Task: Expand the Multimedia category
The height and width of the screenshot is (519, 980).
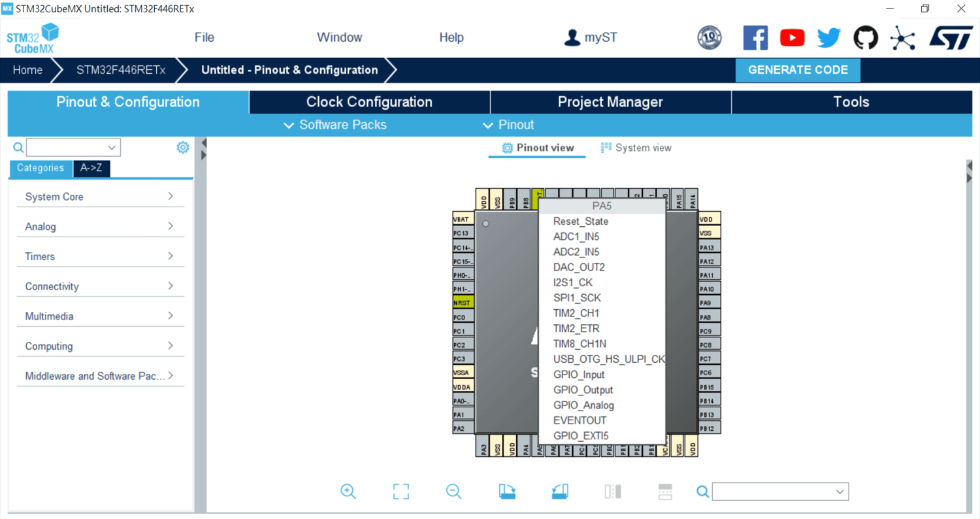Action: pyautogui.click(x=100, y=316)
